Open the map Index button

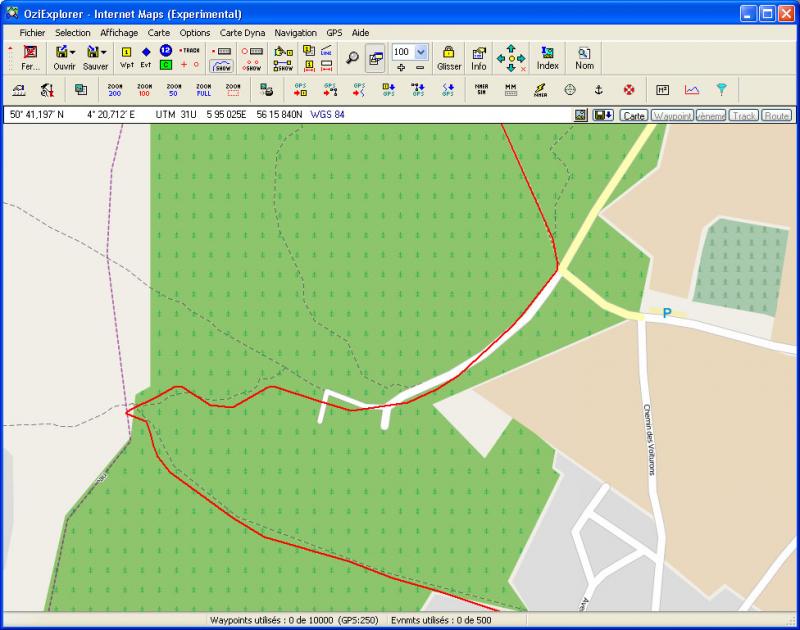pos(547,58)
